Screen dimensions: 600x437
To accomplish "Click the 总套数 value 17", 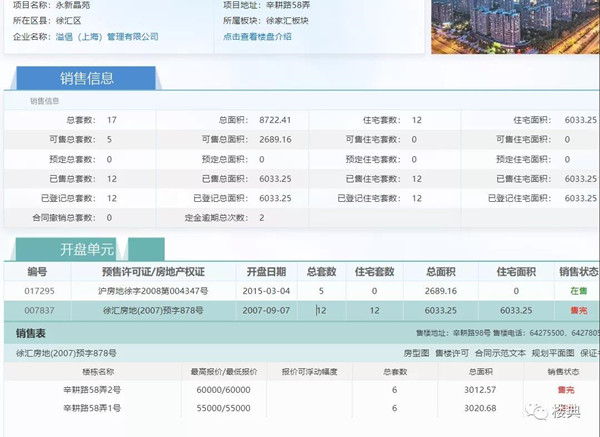I will coord(112,120).
